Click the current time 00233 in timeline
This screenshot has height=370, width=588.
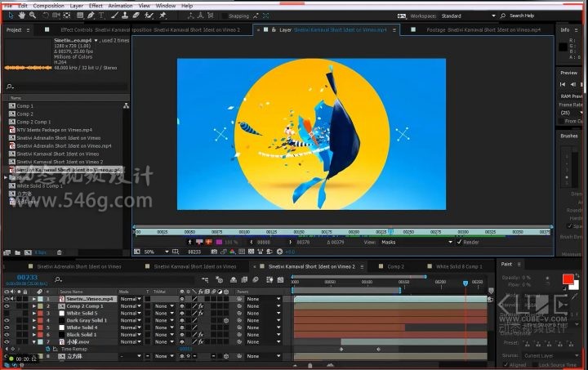pyautogui.click(x=27, y=278)
